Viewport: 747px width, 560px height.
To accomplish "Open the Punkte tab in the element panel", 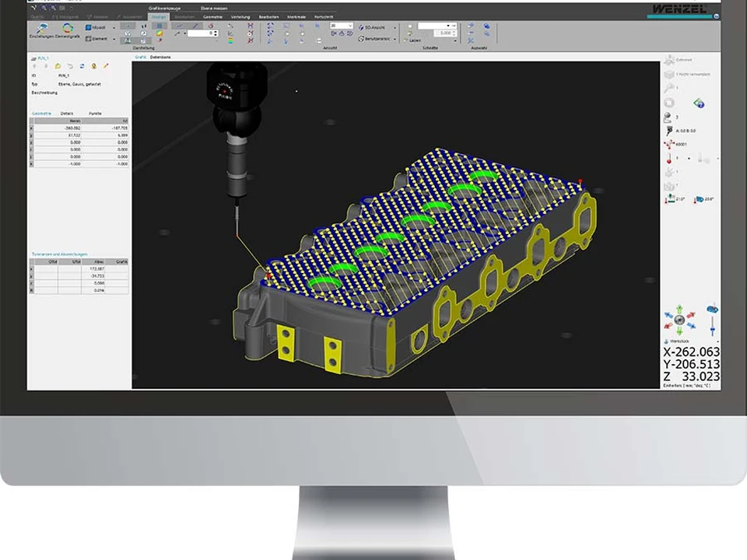I will tap(95, 114).
